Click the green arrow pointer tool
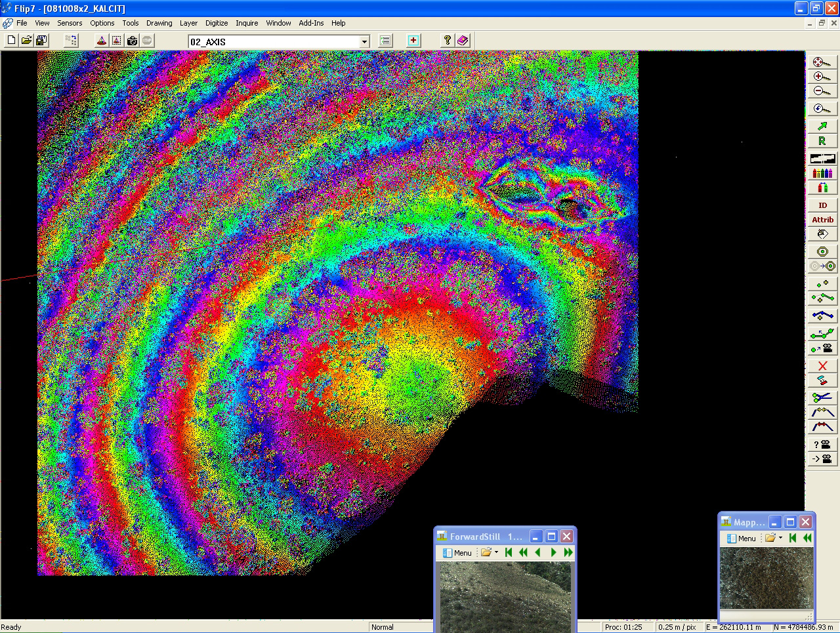The image size is (840, 633). 822,125
